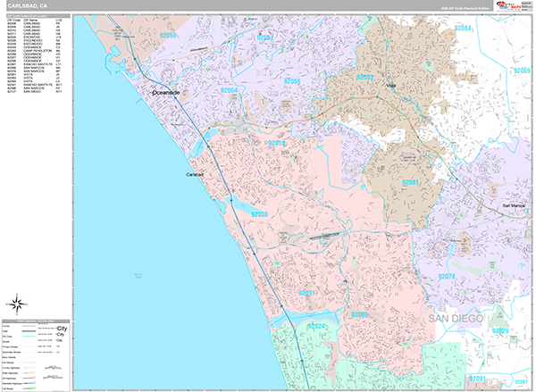Select ZIP code label 92069
Screen dimensions: 536x392
pos(522,71)
